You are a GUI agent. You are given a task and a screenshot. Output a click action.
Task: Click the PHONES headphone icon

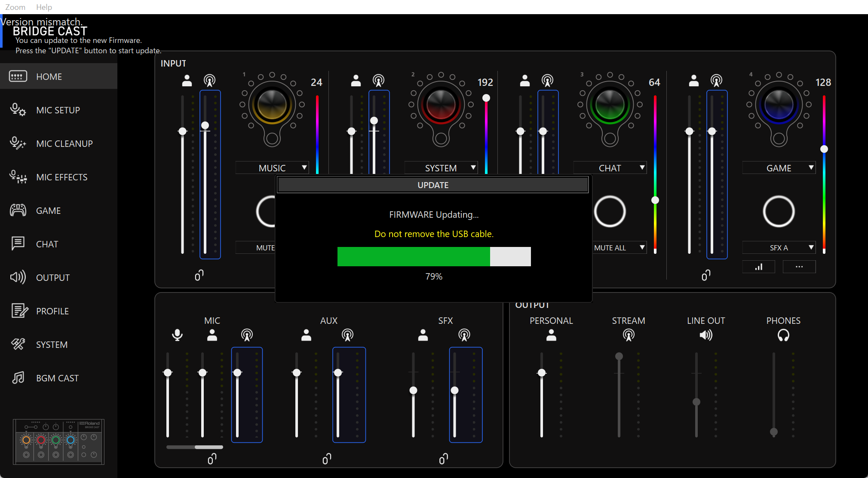(783, 335)
